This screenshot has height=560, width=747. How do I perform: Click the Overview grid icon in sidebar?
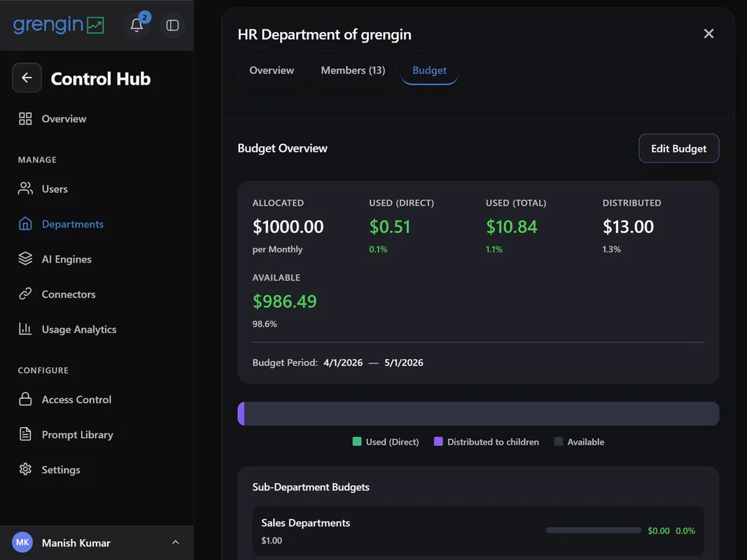click(x=25, y=118)
